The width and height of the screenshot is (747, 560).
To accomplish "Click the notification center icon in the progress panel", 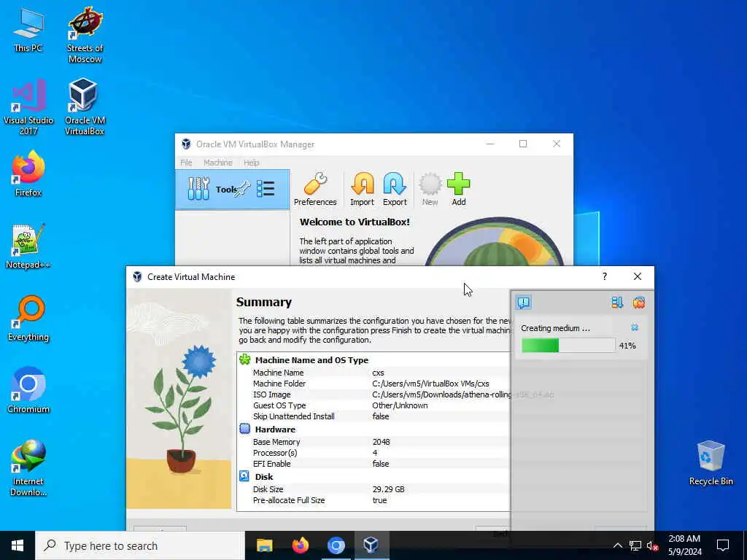I will click(523, 303).
